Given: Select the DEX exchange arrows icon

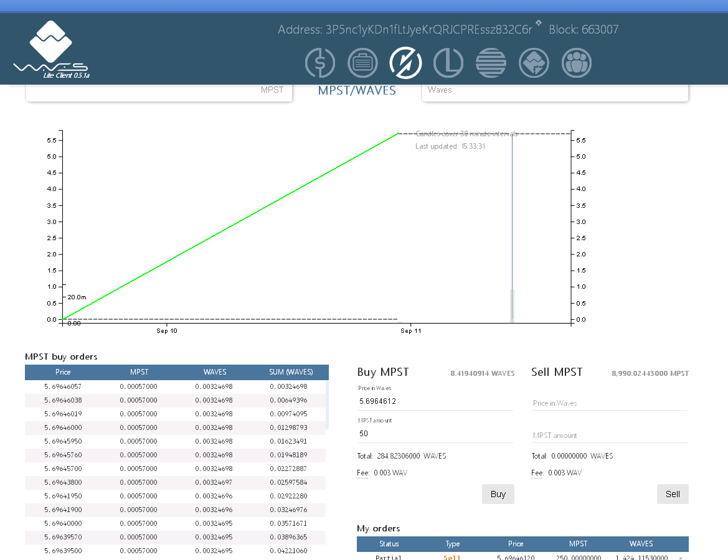Looking at the screenshot, I should [405, 63].
